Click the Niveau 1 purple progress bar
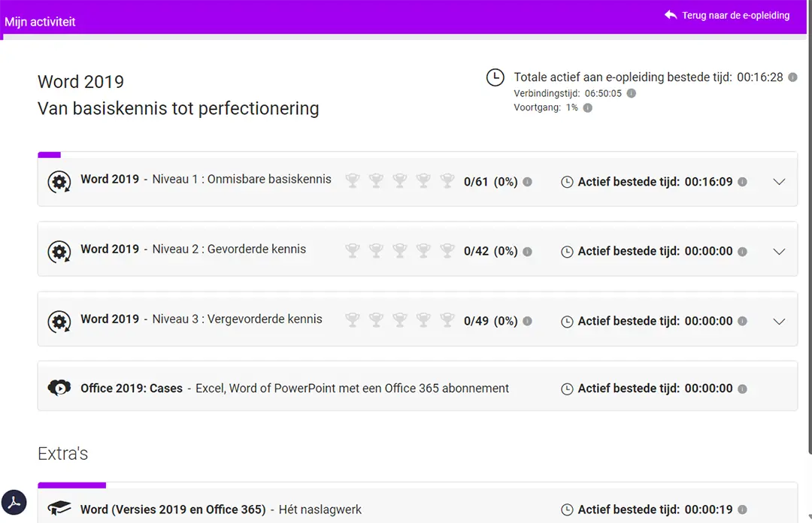Screen dimensions: 812x523 pyautogui.click(x=49, y=154)
